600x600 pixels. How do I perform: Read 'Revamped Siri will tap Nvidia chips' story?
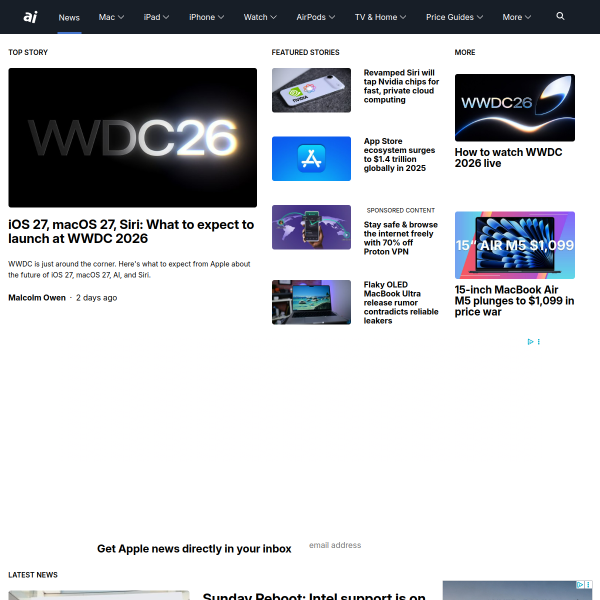[x=401, y=86]
